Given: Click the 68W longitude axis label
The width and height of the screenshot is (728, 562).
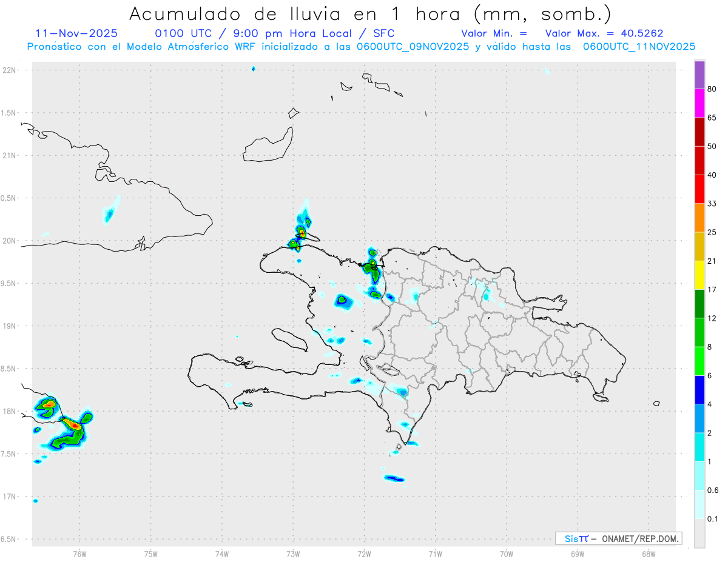Looking at the screenshot, I should pos(649,554).
